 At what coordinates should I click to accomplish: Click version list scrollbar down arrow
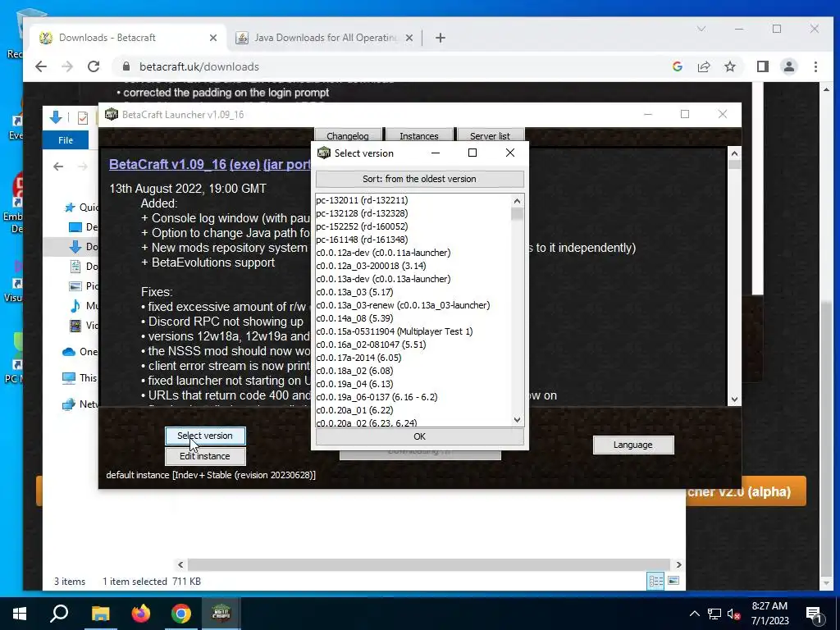click(x=517, y=420)
